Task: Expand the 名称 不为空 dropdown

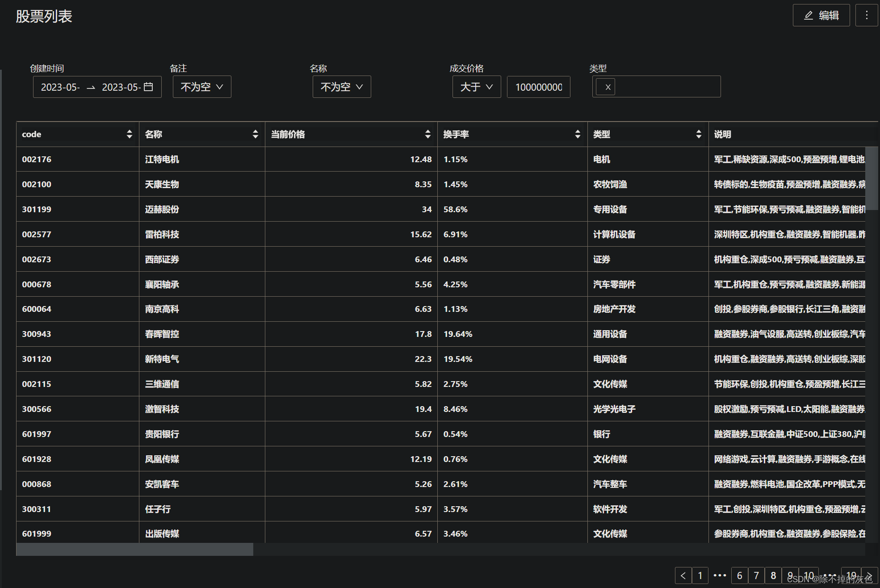Action: (342, 87)
